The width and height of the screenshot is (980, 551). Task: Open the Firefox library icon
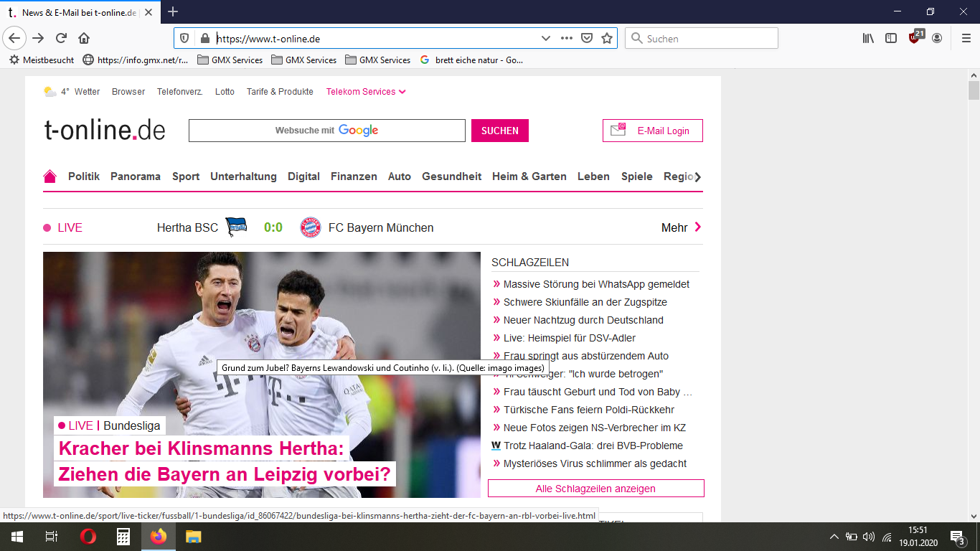pos(868,39)
